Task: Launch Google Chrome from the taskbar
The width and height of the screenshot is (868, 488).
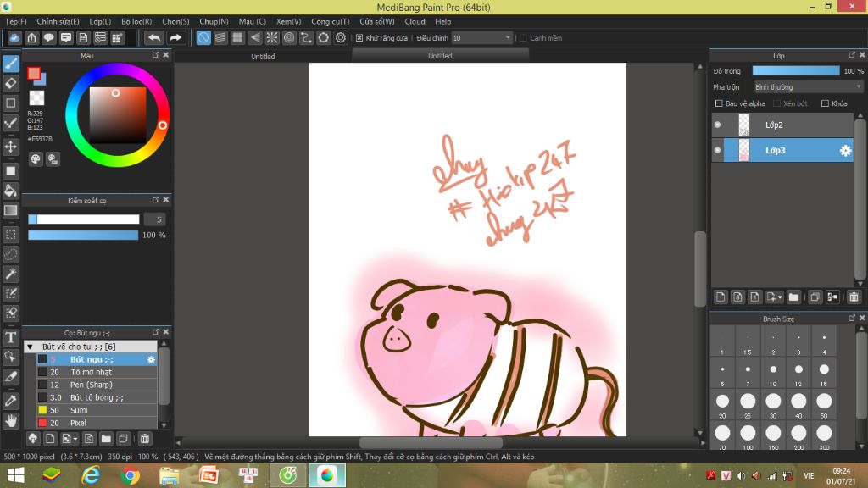Action: (130, 475)
